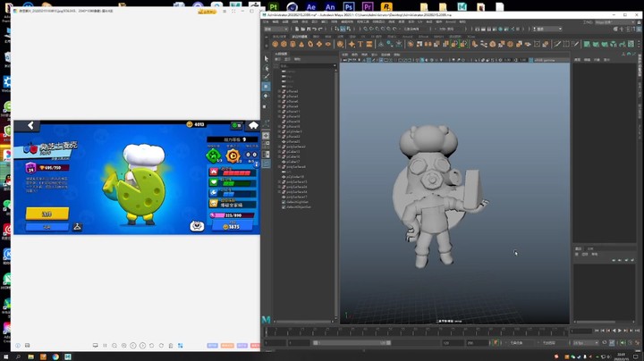Viewport: 644px width, 361px height.
Task: Open the Arnold menu in main menu bar
Action: click(451, 21)
